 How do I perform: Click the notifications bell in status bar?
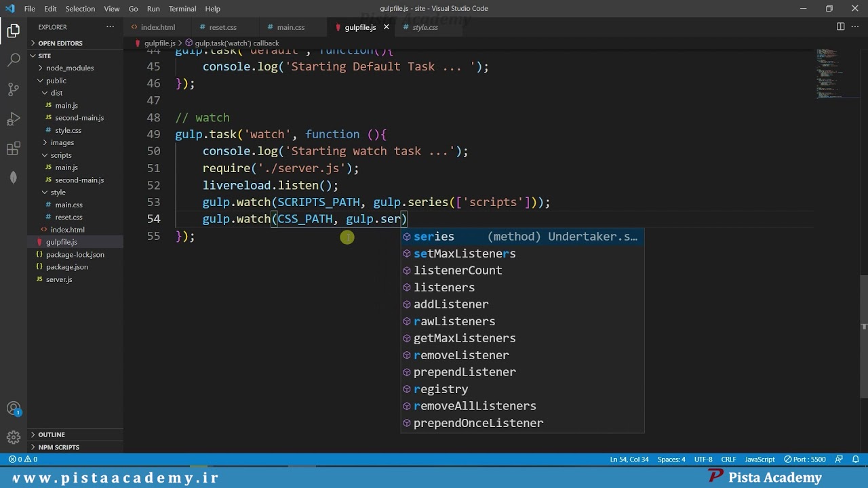pos(856,459)
